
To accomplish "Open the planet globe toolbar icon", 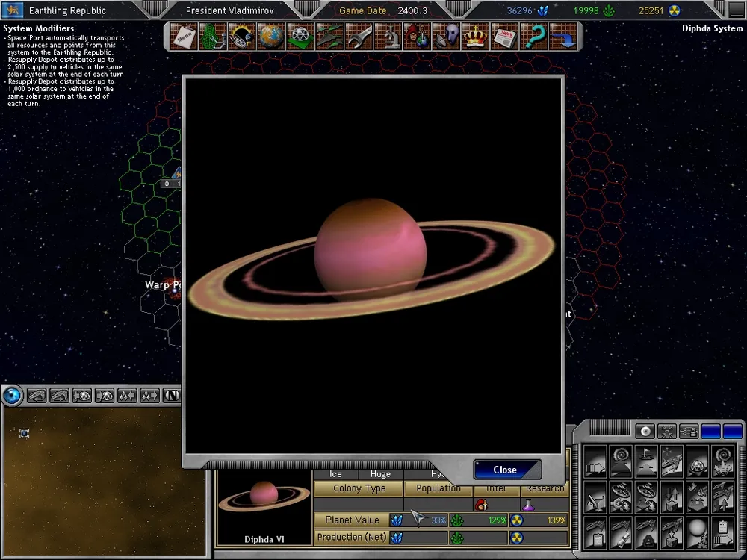I will pos(271,36).
